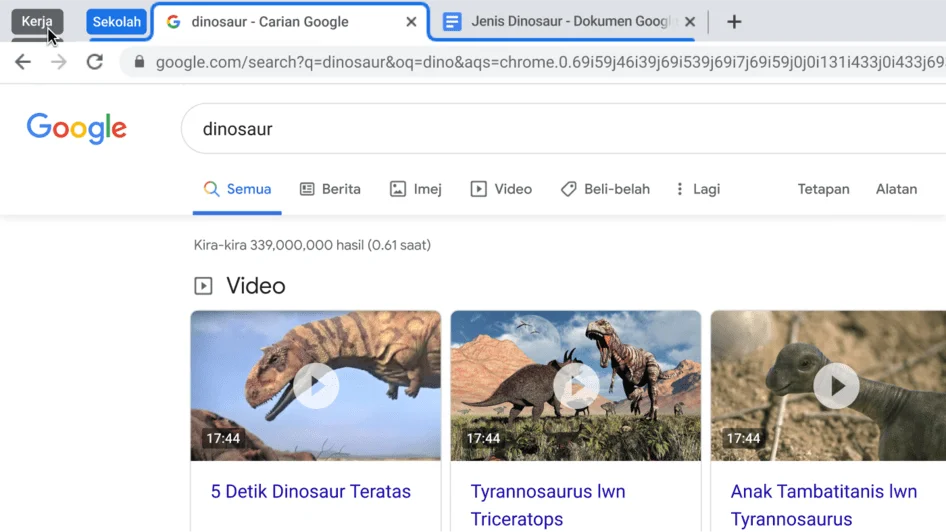
Task: Reload the page with refresh icon
Action: click(x=95, y=62)
